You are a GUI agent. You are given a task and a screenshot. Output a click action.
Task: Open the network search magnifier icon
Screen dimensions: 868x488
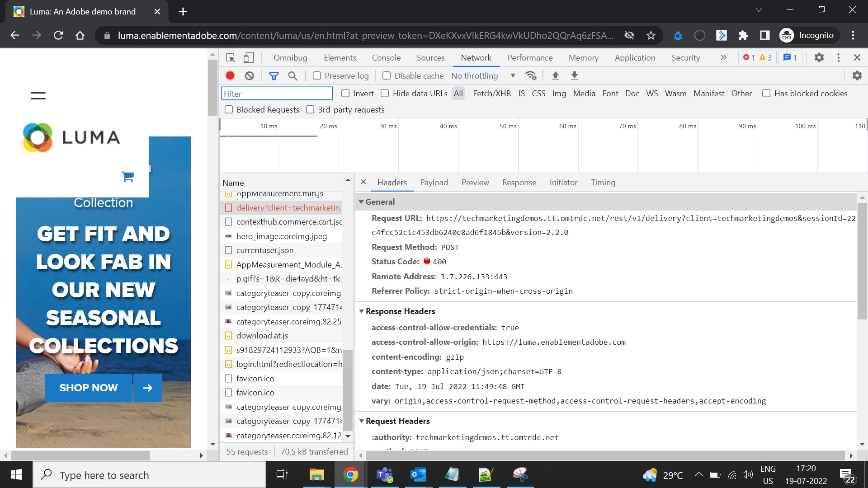(x=292, y=76)
